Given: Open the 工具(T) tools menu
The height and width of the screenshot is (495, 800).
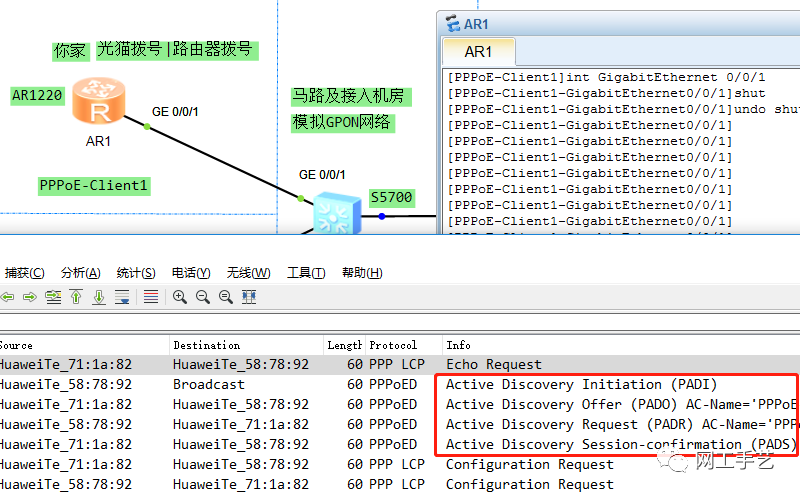Looking at the screenshot, I should tap(306, 273).
